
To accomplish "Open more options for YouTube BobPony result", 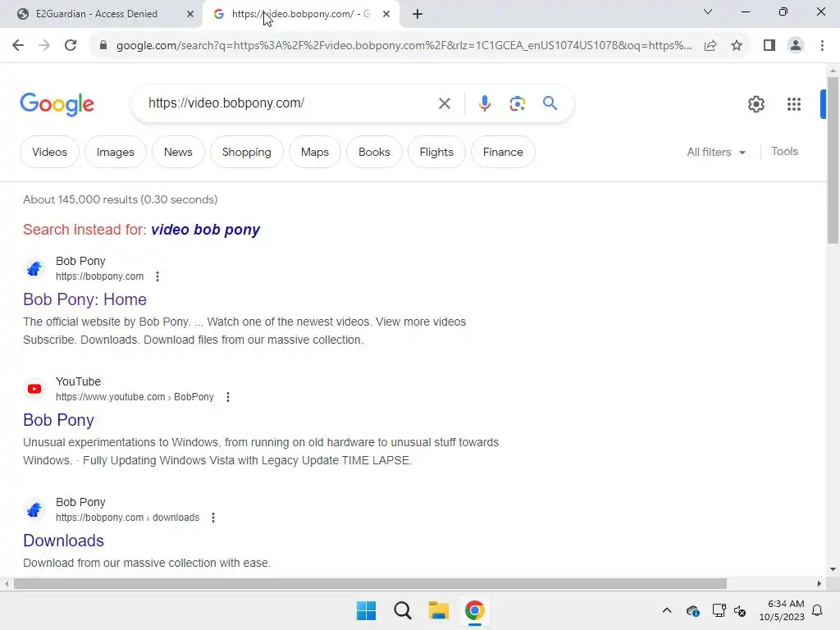I will 228,397.
